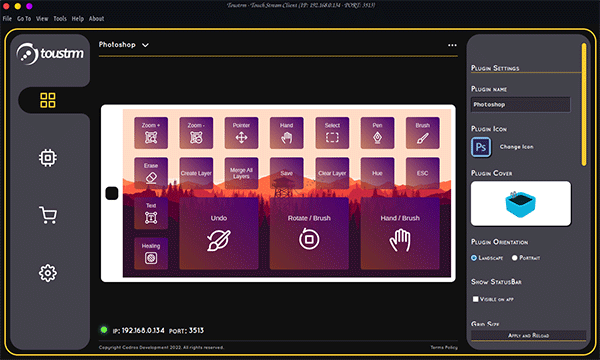The width and height of the screenshot is (600, 360).
Task: Click the Apply and Reload button
Action: pyautogui.click(x=528, y=336)
